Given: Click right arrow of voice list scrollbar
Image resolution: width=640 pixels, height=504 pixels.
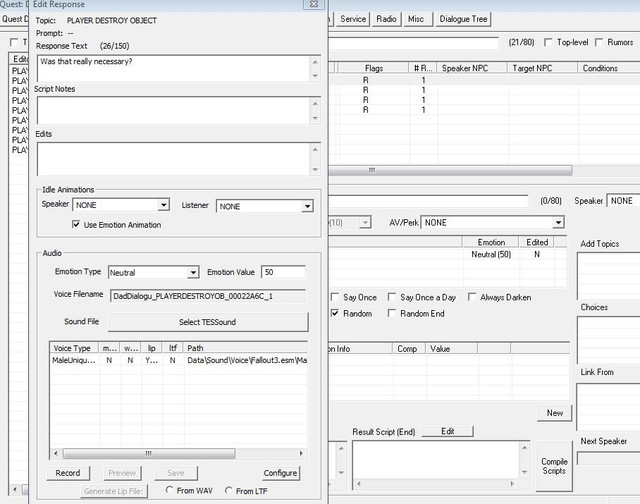Looking at the screenshot, I should tap(301, 453).
